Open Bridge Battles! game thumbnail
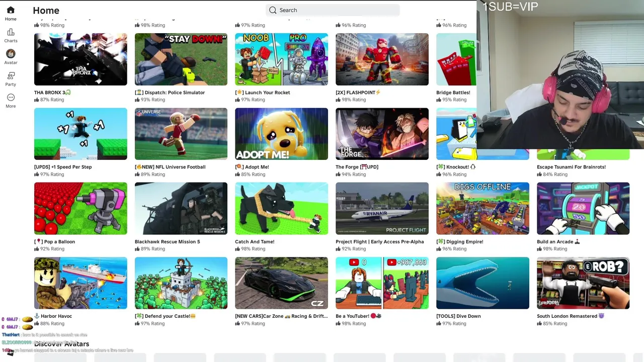The image size is (644, 362). point(456,59)
